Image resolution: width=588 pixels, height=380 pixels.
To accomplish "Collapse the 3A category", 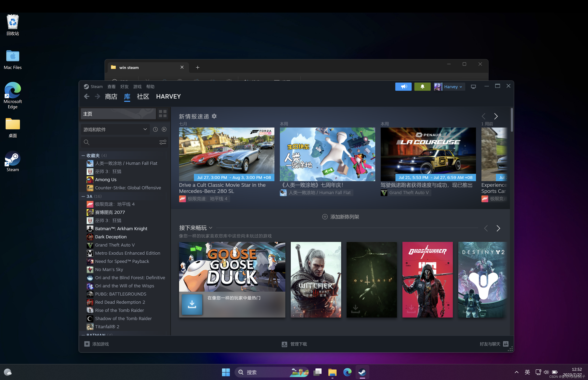I will [83, 196].
